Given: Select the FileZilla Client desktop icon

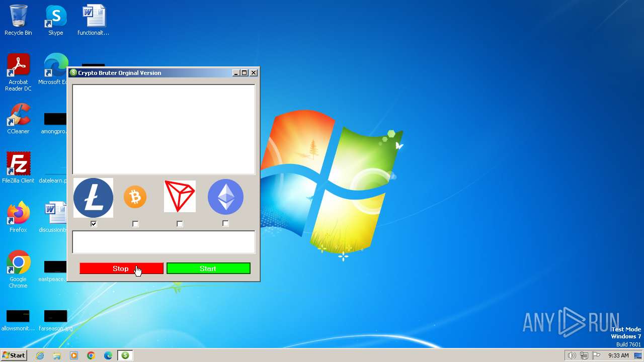Looking at the screenshot, I should [x=18, y=168].
